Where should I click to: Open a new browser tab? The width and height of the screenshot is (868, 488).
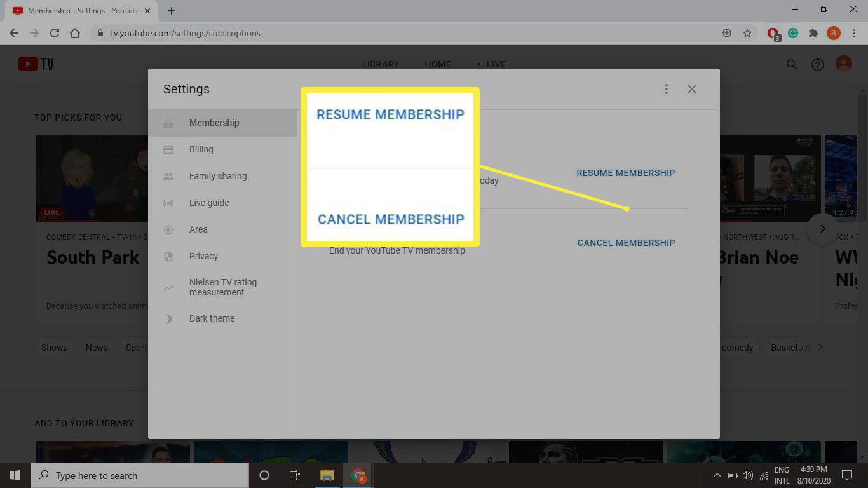point(172,11)
